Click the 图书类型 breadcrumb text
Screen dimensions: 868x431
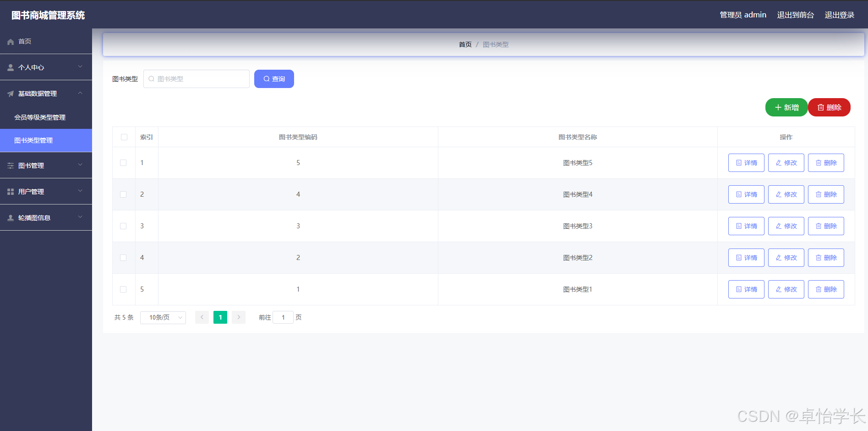coord(496,44)
